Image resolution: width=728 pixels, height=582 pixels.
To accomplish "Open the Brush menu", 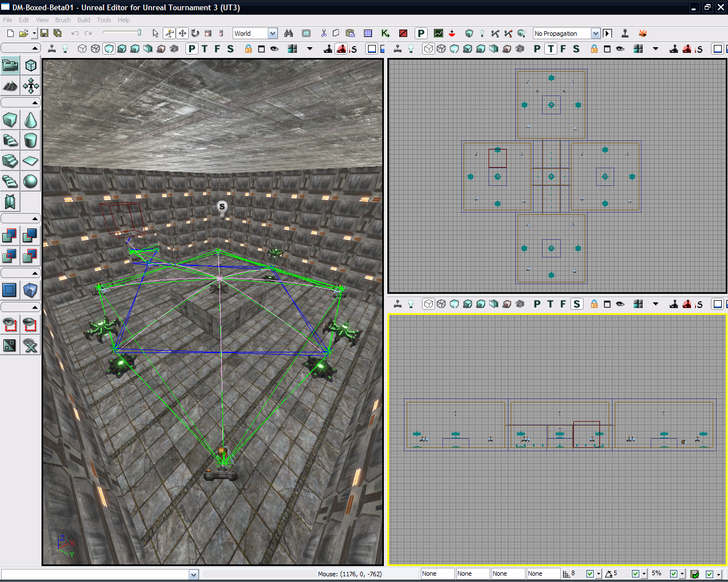I will 63,20.
